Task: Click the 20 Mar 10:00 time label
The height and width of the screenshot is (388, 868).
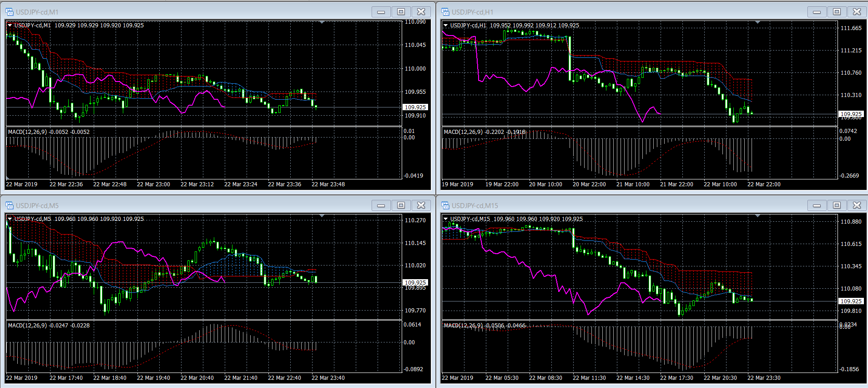Action: 545,184
